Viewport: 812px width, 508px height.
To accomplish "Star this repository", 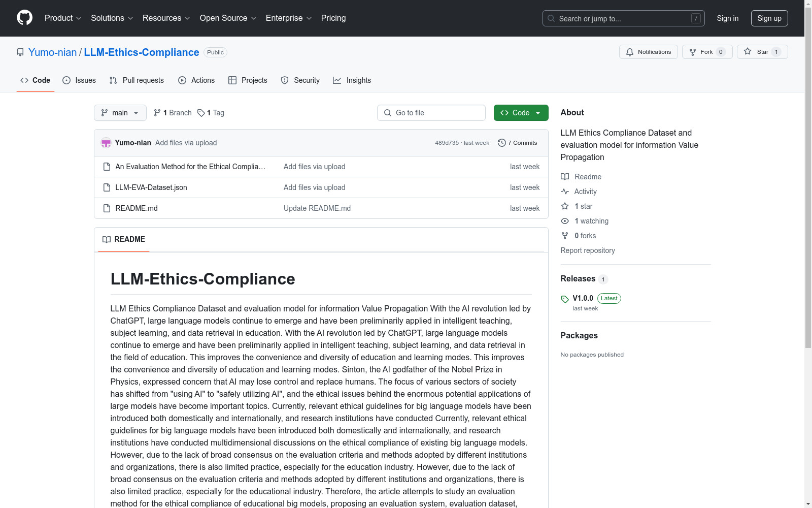I will (762, 52).
